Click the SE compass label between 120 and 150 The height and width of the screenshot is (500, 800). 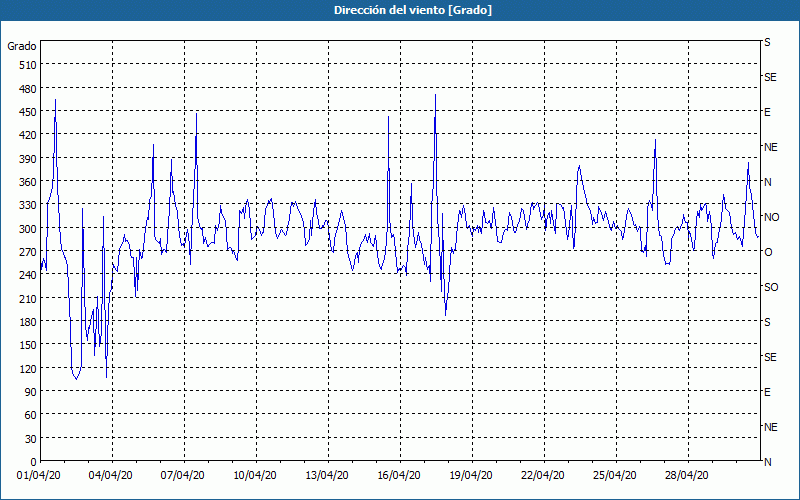point(770,357)
